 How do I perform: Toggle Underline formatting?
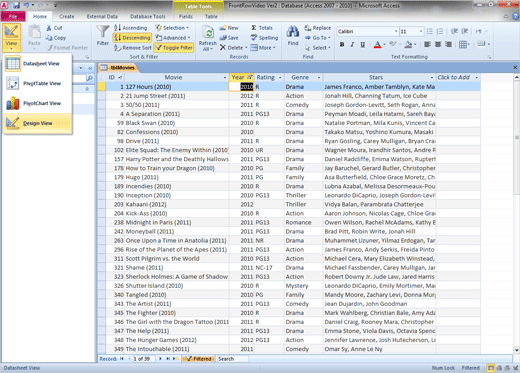click(x=362, y=44)
